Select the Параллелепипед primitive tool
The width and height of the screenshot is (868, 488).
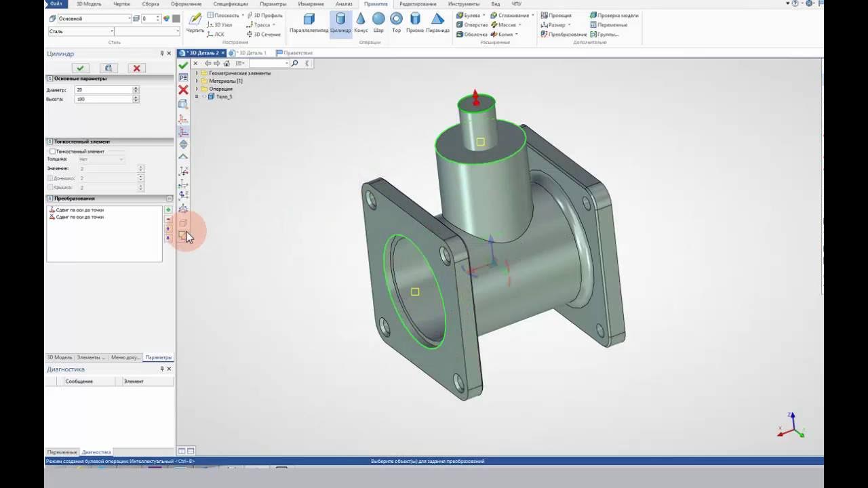point(309,23)
